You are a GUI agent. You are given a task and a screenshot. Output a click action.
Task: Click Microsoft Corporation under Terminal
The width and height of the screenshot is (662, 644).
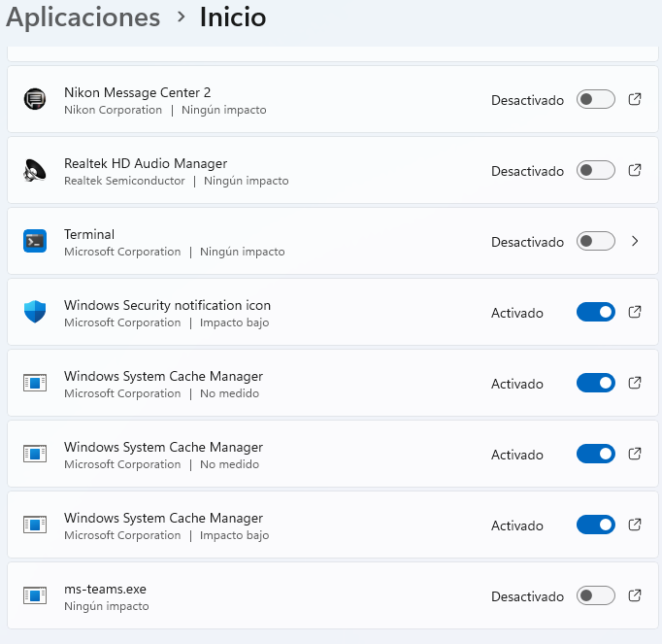[122, 252]
